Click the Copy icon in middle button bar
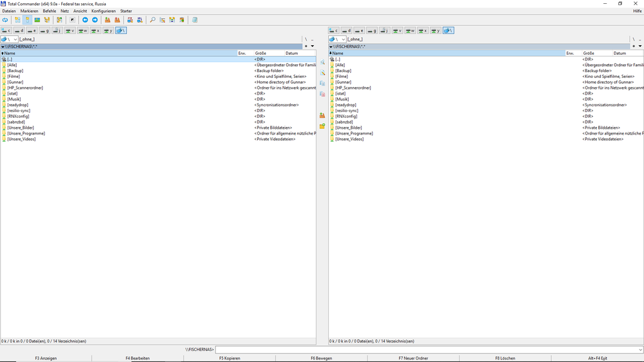 pyautogui.click(x=322, y=83)
